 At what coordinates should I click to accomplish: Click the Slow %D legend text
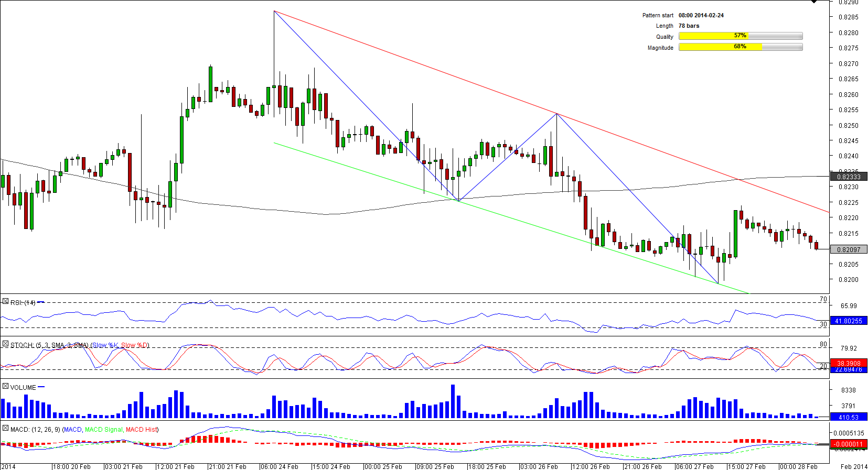tap(134, 345)
